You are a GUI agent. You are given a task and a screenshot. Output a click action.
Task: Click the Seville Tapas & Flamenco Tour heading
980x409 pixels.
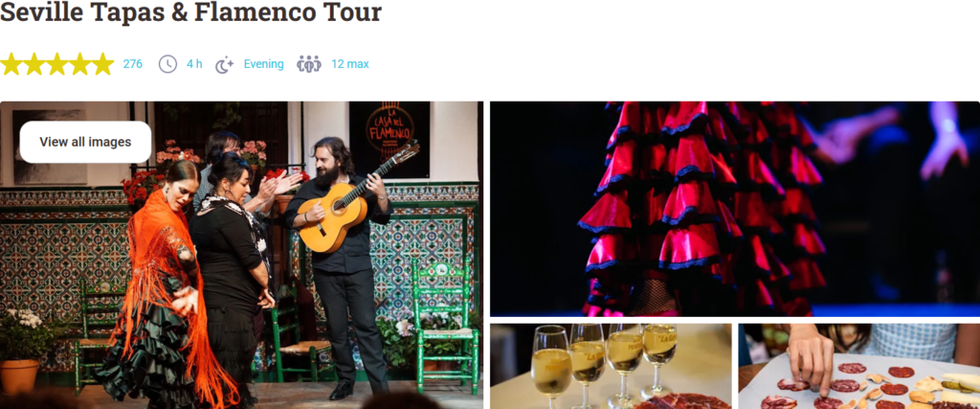coord(190,11)
